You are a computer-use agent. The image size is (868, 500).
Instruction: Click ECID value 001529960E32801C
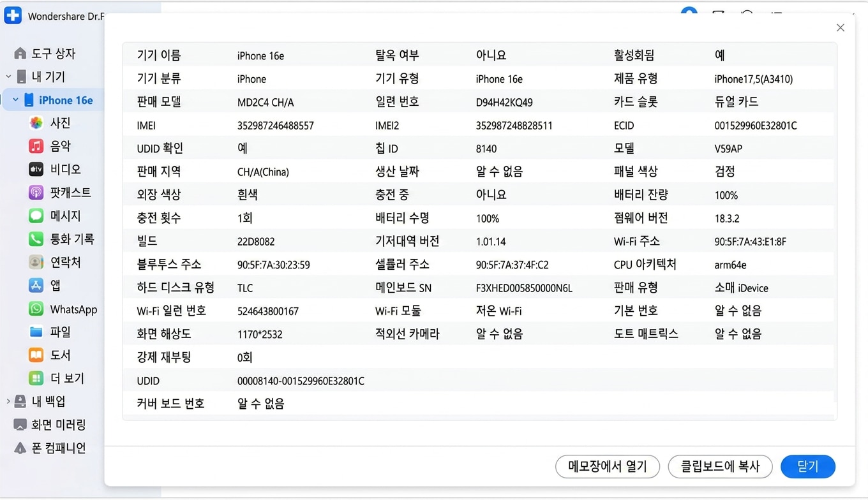coord(756,126)
